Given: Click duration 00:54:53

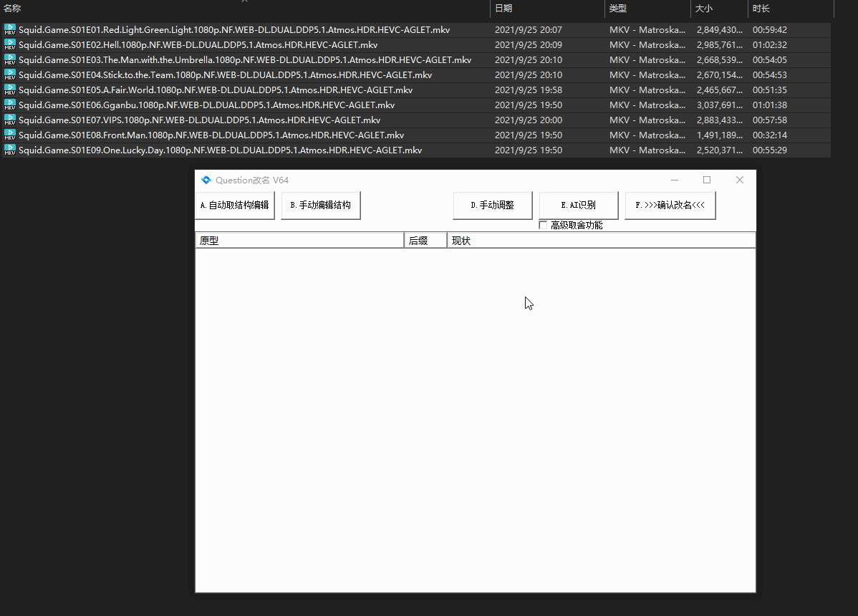Looking at the screenshot, I should click(769, 75).
